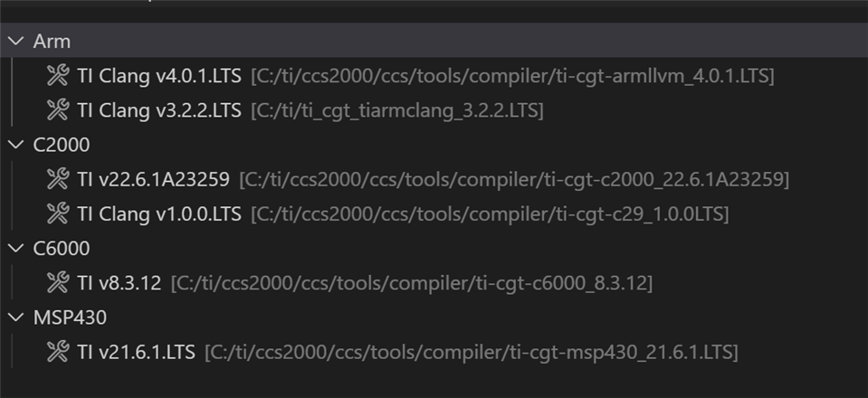Screen dimensions: 868x398
Task: Collapse the Arm group chevron
Action: 15,42
